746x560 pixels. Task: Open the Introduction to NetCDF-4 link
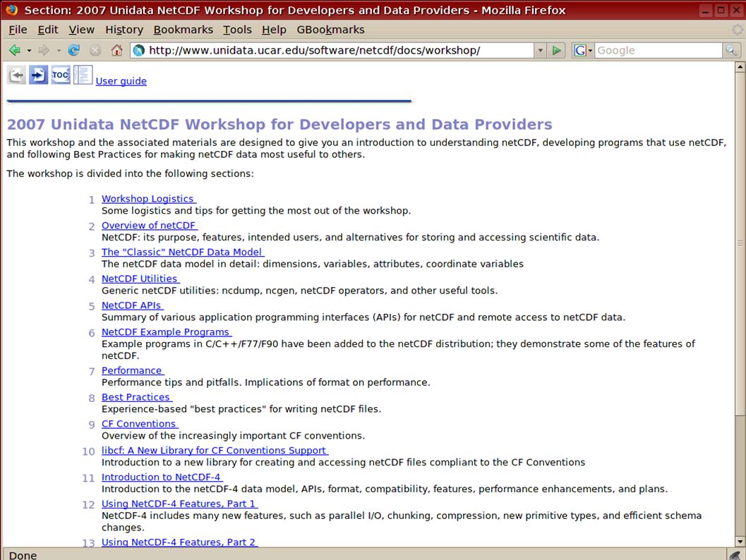[162, 477]
